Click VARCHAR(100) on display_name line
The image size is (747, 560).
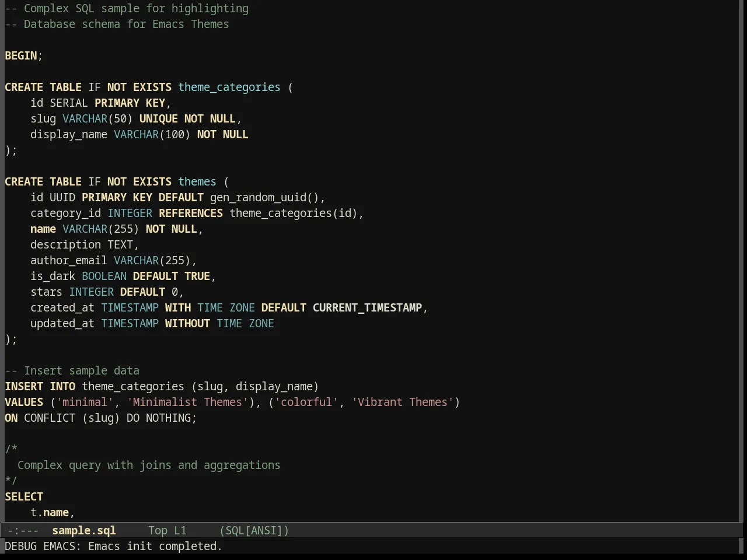click(x=152, y=134)
